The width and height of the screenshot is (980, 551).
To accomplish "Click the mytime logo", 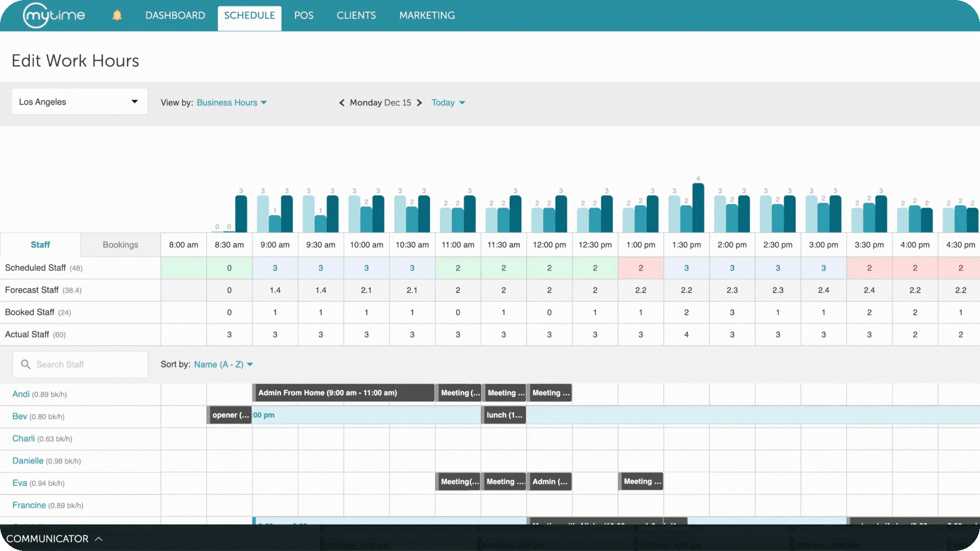I will 54,15.
